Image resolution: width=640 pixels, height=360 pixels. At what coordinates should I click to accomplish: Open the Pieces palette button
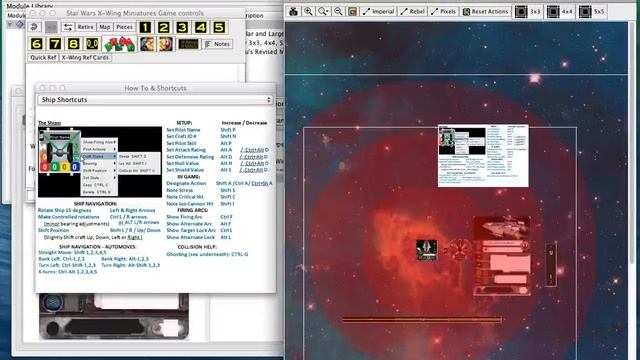click(124, 27)
